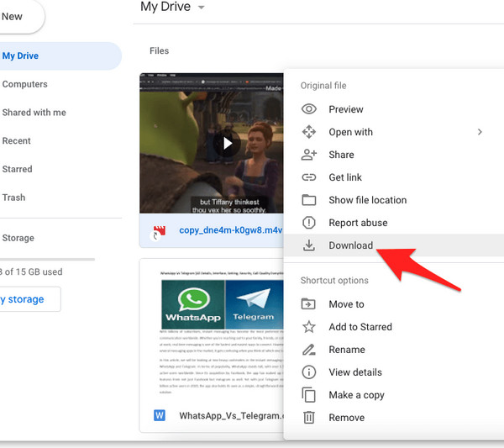Select Make a copy from context menu
This screenshot has height=448, width=504.
356,395
